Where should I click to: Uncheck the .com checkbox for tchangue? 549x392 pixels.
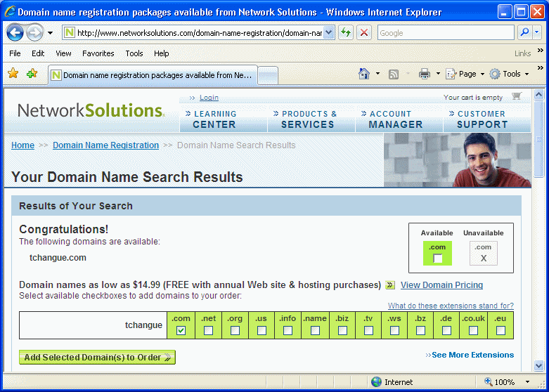pos(181,330)
